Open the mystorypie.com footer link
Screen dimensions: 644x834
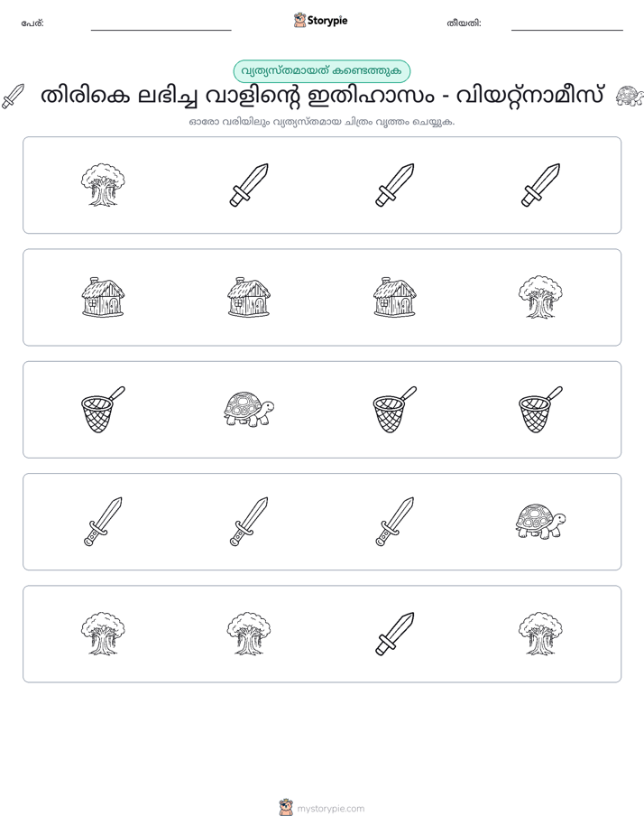(x=330, y=809)
